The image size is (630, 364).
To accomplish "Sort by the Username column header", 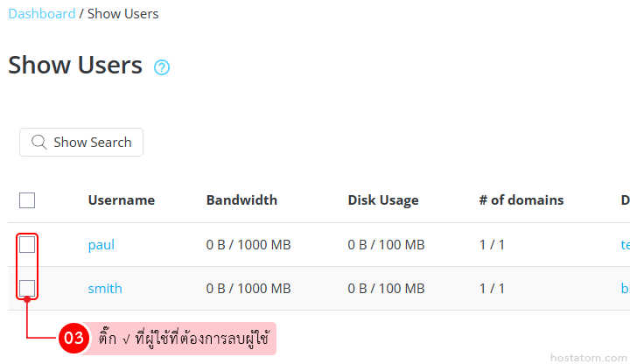I will [x=122, y=200].
